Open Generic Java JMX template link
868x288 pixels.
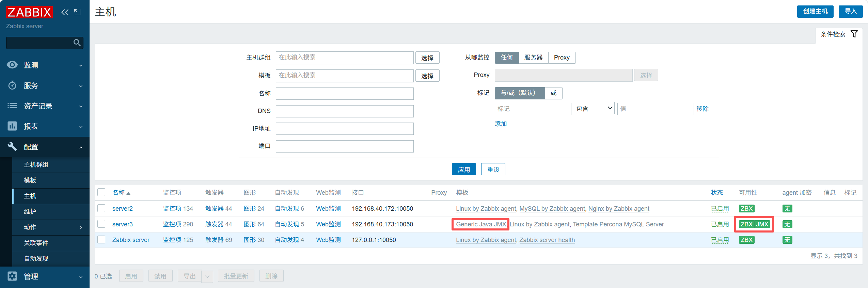(481, 224)
